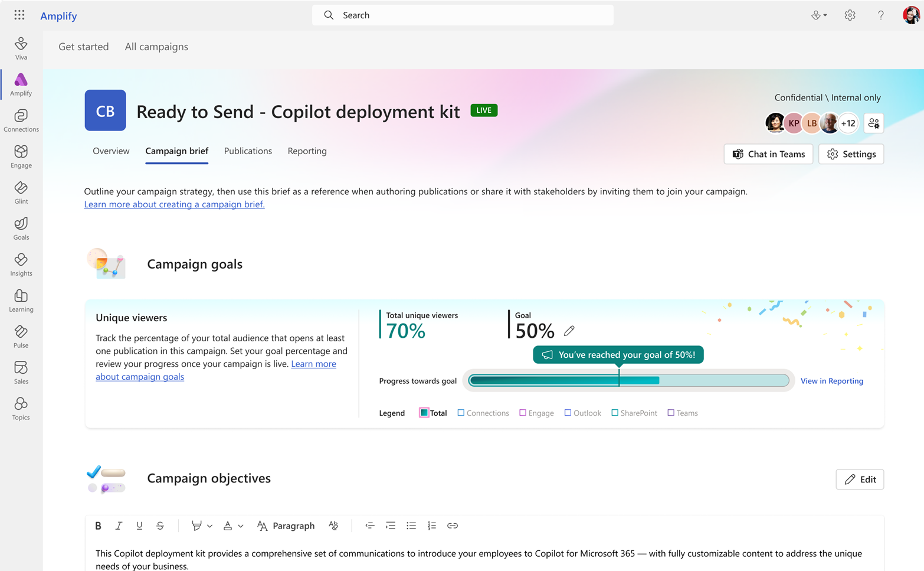The image size is (924, 571).
Task: Open the Viva app in sidebar
Action: click(x=21, y=48)
